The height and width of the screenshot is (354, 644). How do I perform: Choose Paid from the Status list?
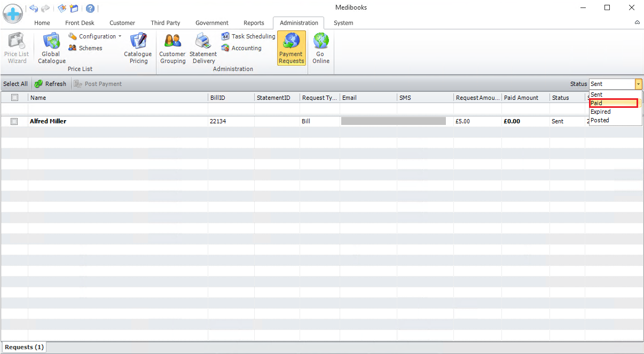[613, 103]
